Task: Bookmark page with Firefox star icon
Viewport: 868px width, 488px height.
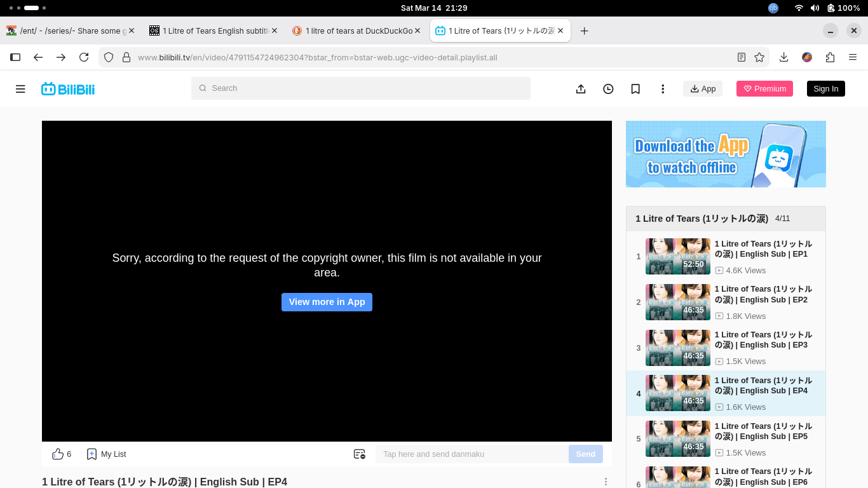Action: 759,57
